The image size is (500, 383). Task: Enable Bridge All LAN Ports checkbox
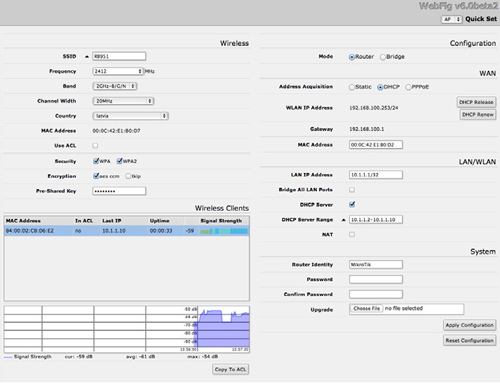[352, 190]
